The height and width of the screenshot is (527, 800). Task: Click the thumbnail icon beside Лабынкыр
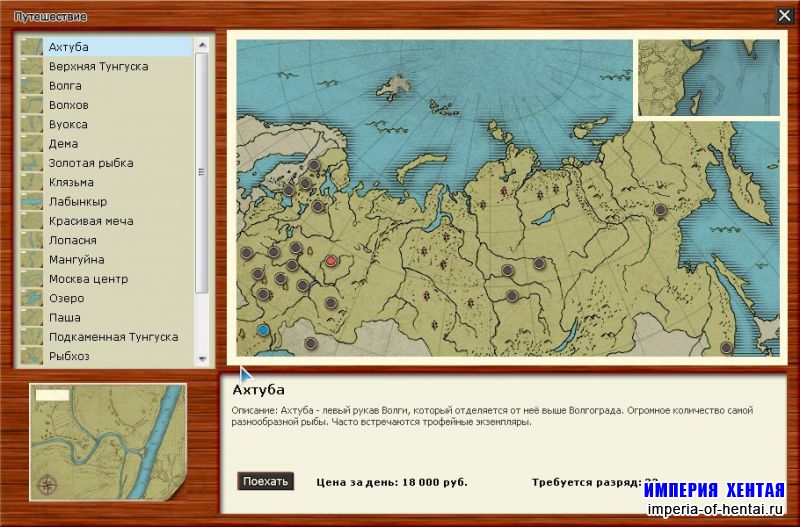[x=31, y=202]
